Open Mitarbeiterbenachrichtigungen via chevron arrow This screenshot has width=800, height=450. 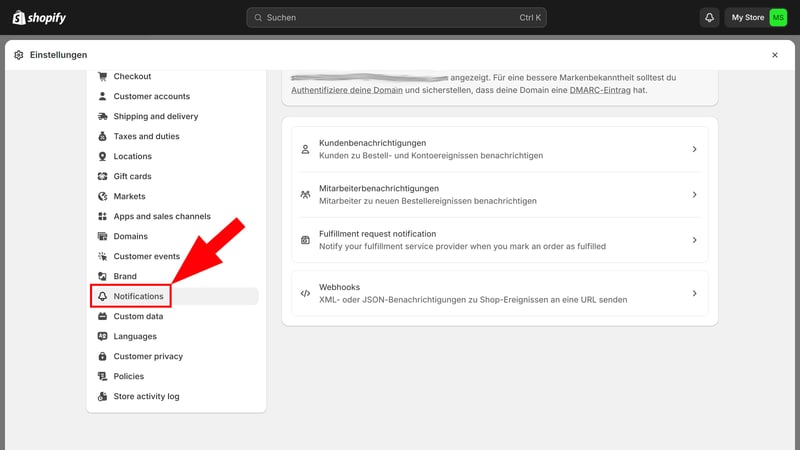(694, 195)
